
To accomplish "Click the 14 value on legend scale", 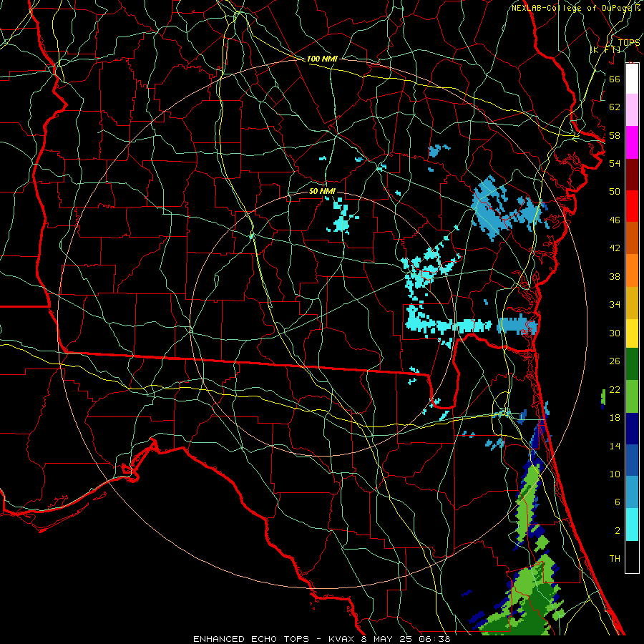I will click(615, 446).
